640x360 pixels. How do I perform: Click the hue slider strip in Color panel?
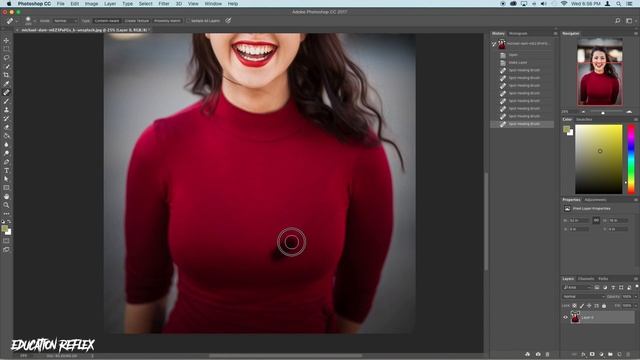pos(631,159)
